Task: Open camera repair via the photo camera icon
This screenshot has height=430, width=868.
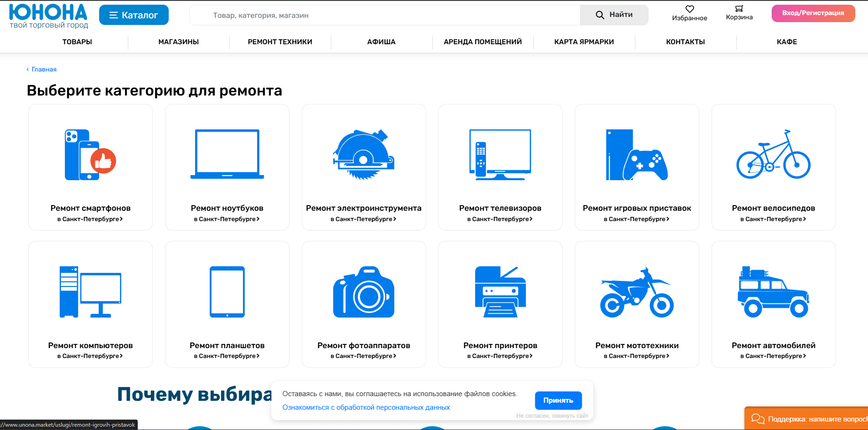Action: [x=363, y=292]
